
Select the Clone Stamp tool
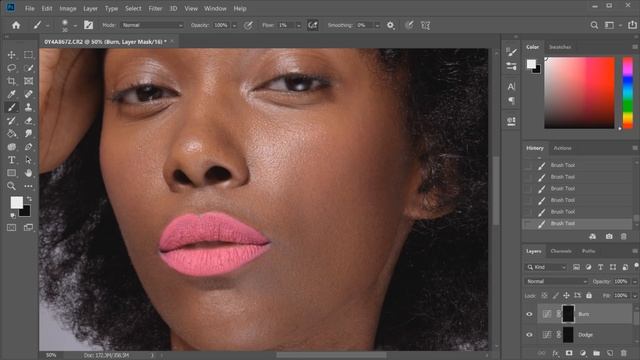pos(28,107)
